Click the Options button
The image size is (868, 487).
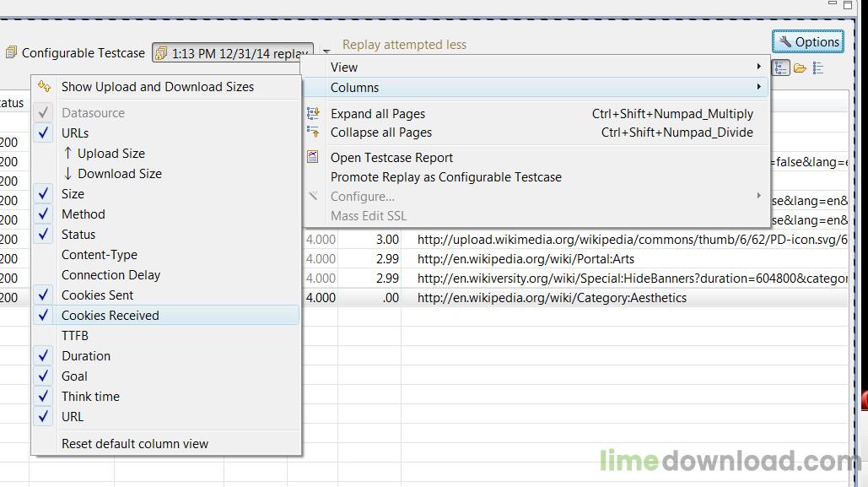(x=807, y=41)
